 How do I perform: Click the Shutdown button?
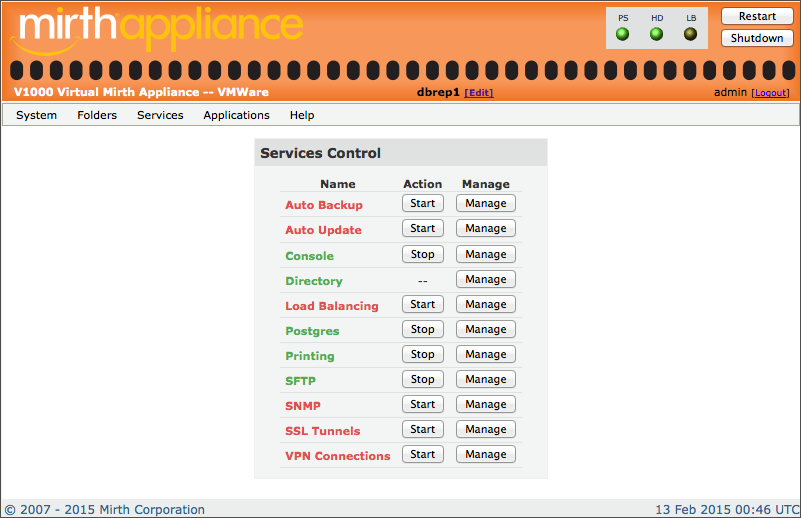coord(757,38)
